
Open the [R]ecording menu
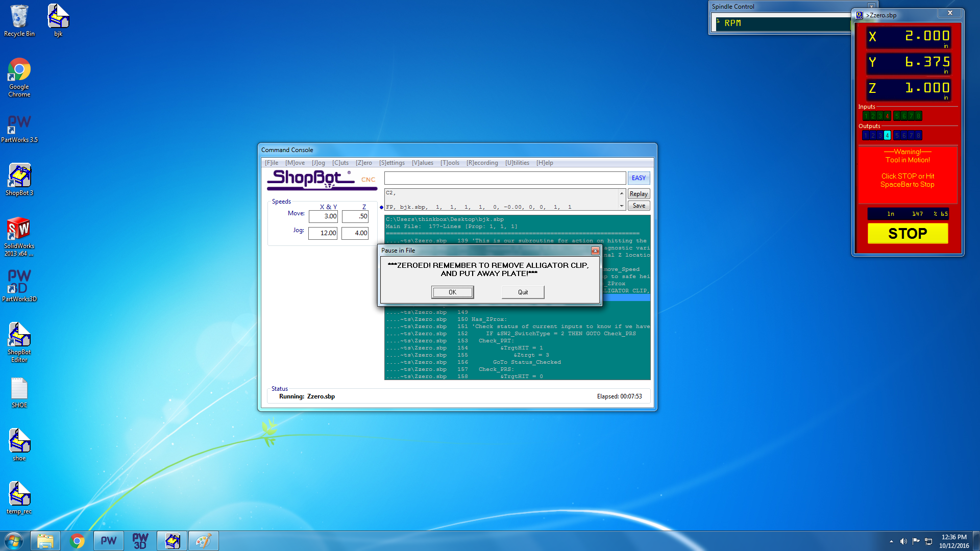point(482,163)
